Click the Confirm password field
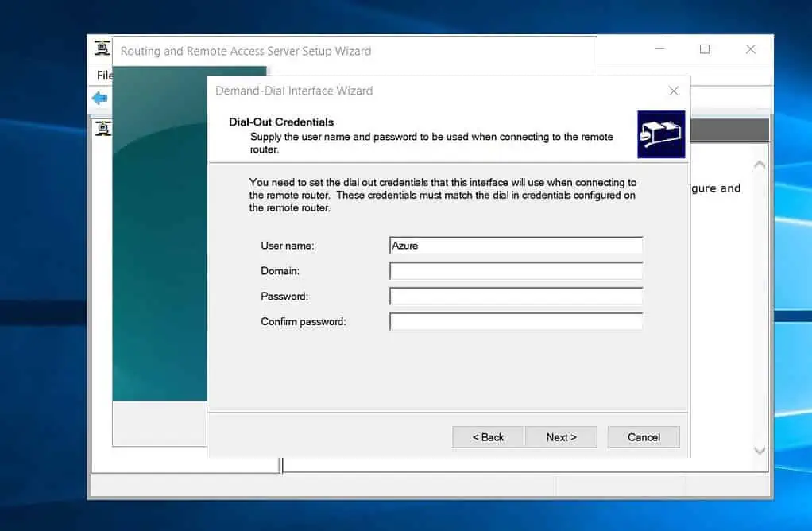 tap(516, 322)
